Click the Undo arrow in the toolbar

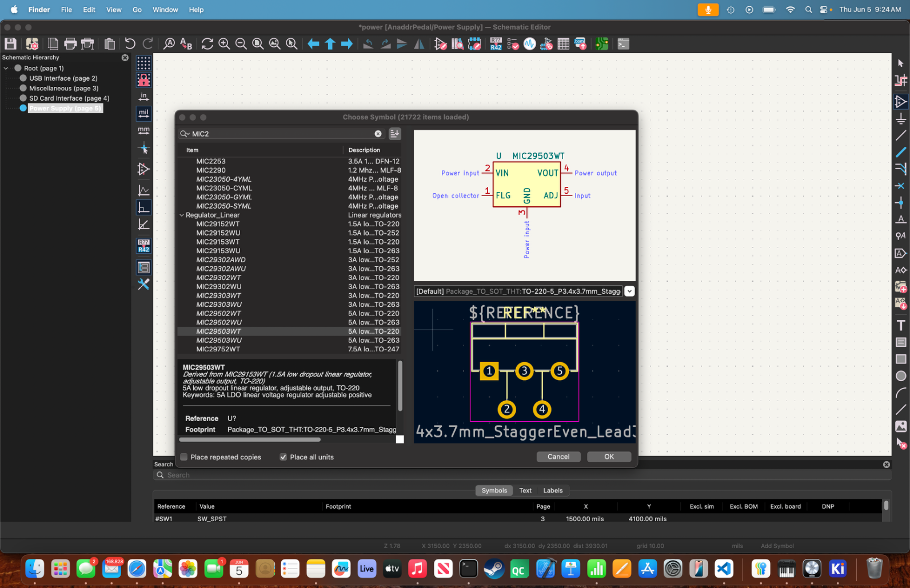130,44
